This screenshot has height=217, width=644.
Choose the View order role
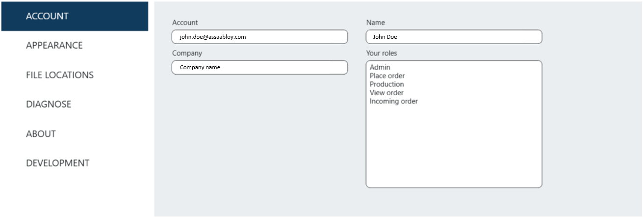click(387, 93)
